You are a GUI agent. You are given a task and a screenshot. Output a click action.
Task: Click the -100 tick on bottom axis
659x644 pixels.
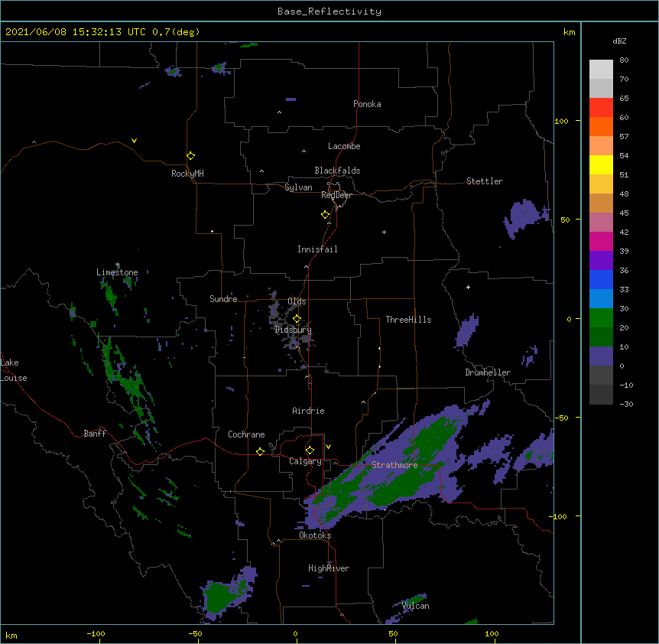pos(96,633)
